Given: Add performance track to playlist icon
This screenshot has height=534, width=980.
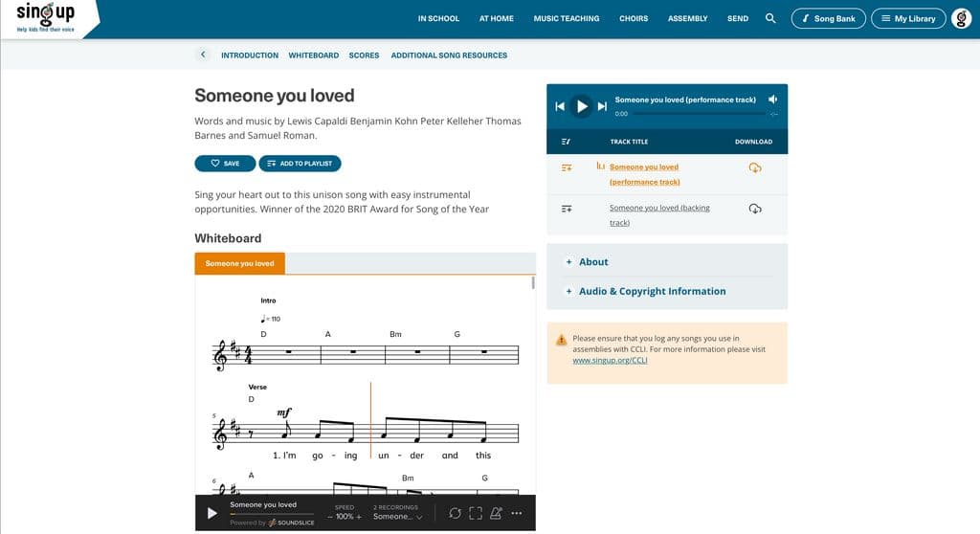Looking at the screenshot, I should point(567,167).
